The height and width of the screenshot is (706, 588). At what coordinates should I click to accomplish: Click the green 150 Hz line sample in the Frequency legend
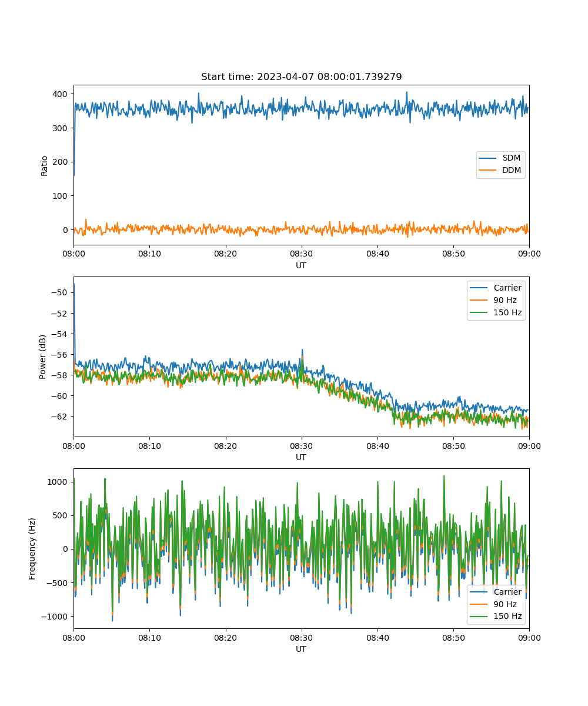[x=480, y=617]
